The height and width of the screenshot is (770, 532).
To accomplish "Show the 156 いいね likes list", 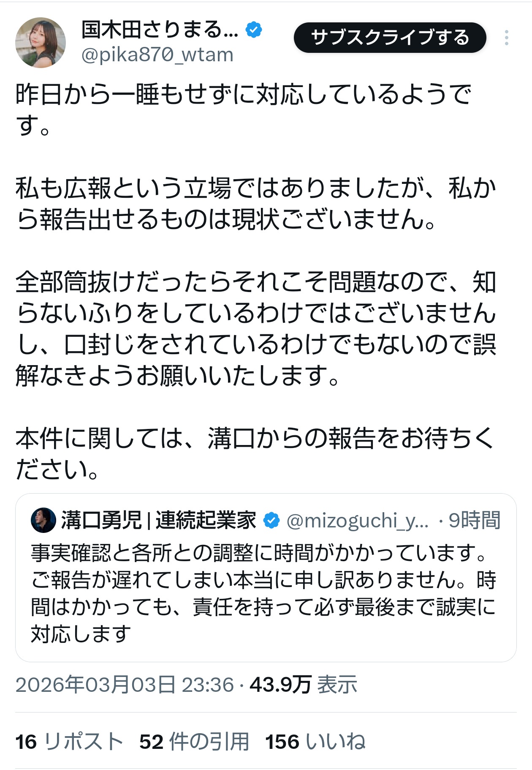I will (x=315, y=742).
